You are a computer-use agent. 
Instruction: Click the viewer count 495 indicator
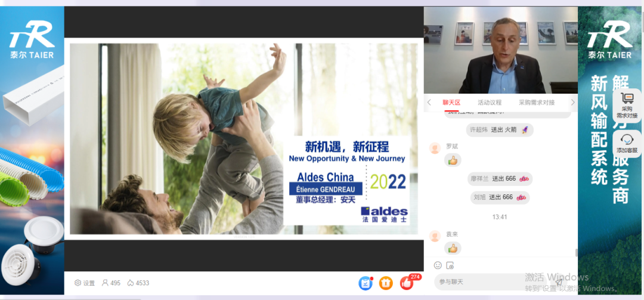coord(111,283)
